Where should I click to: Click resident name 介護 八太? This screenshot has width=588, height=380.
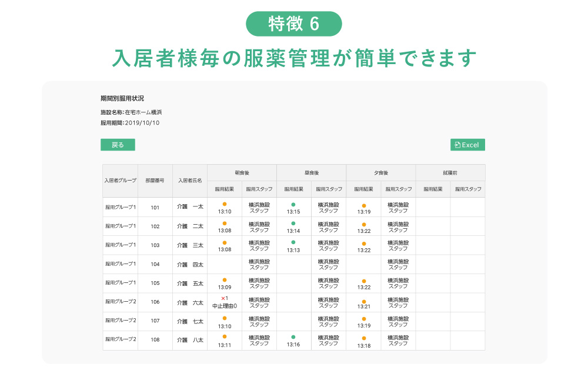tap(190, 340)
